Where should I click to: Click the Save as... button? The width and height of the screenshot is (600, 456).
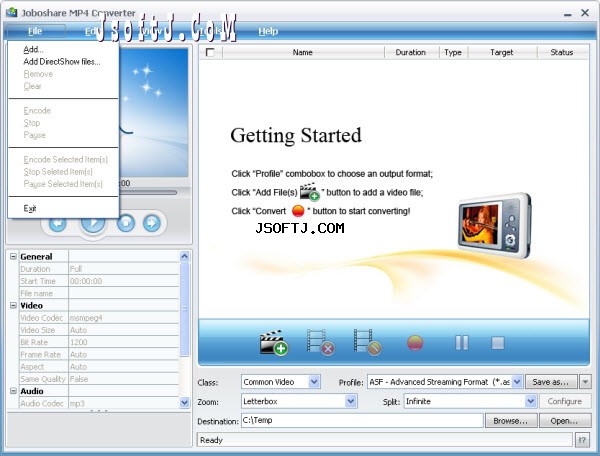[x=551, y=382]
